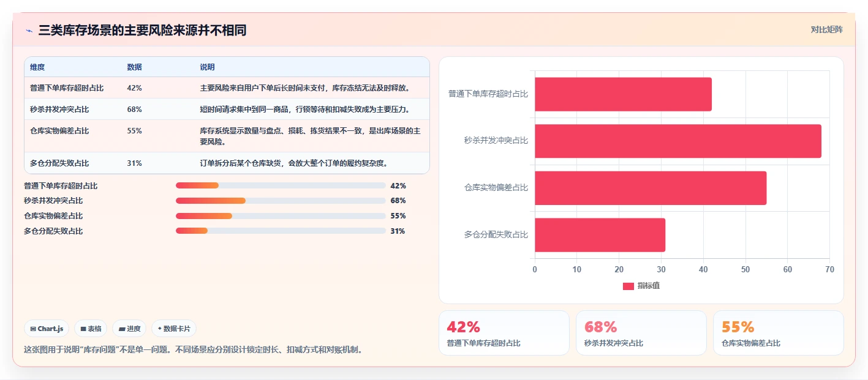Select the 数据卡片 tag chip
Screen dimensions: 868x380
pos(174,329)
